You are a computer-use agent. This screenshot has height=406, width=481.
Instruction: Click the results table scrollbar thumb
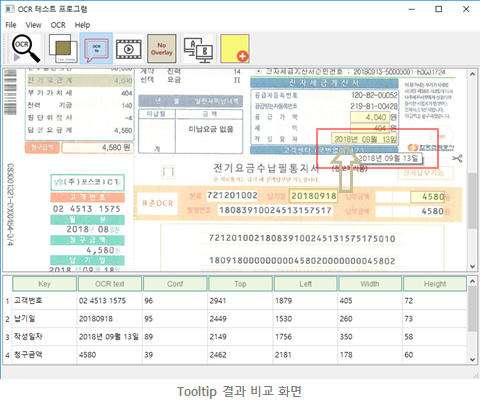[x=472, y=308]
